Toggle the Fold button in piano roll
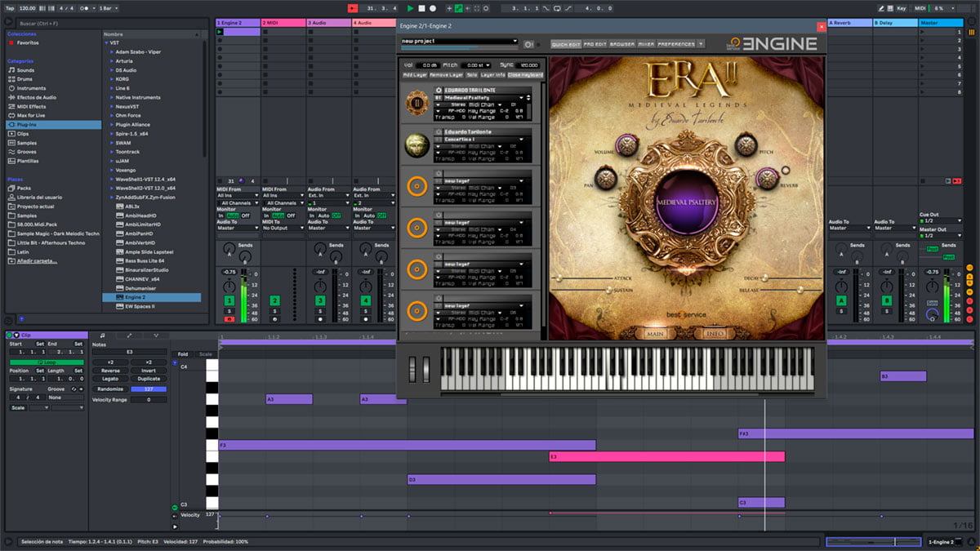Image resolution: width=980 pixels, height=551 pixels. tap(183, 353)
